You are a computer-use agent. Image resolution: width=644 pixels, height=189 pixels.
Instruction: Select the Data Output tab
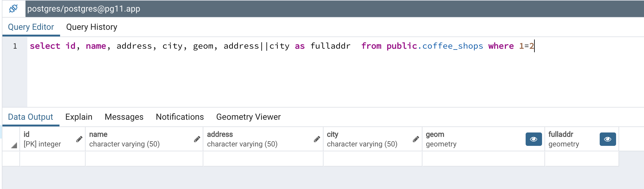(x=30, y=117)
